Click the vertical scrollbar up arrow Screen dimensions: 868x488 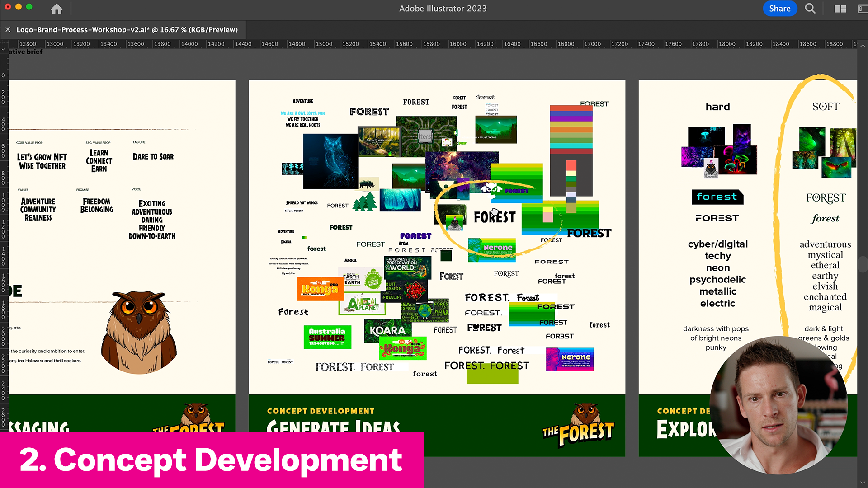pos(863,46)
